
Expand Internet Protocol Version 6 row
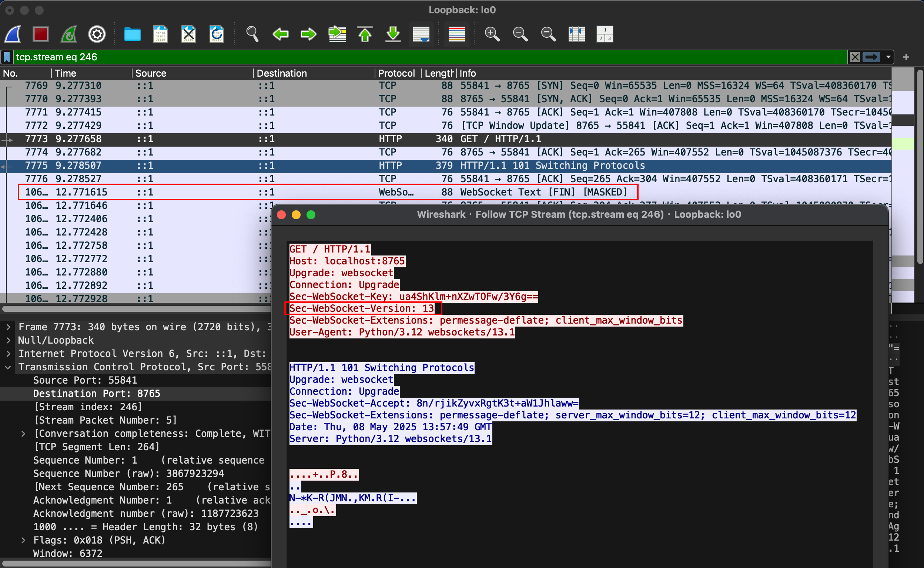point(8,354)
